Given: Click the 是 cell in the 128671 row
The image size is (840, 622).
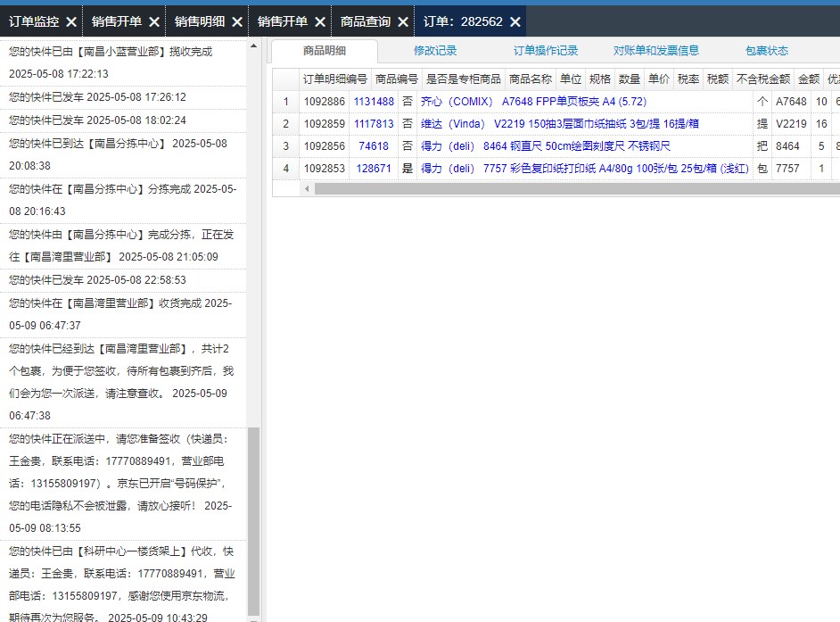Looking at the screenshot, I should pyautogui.click(x=408, y=169).
